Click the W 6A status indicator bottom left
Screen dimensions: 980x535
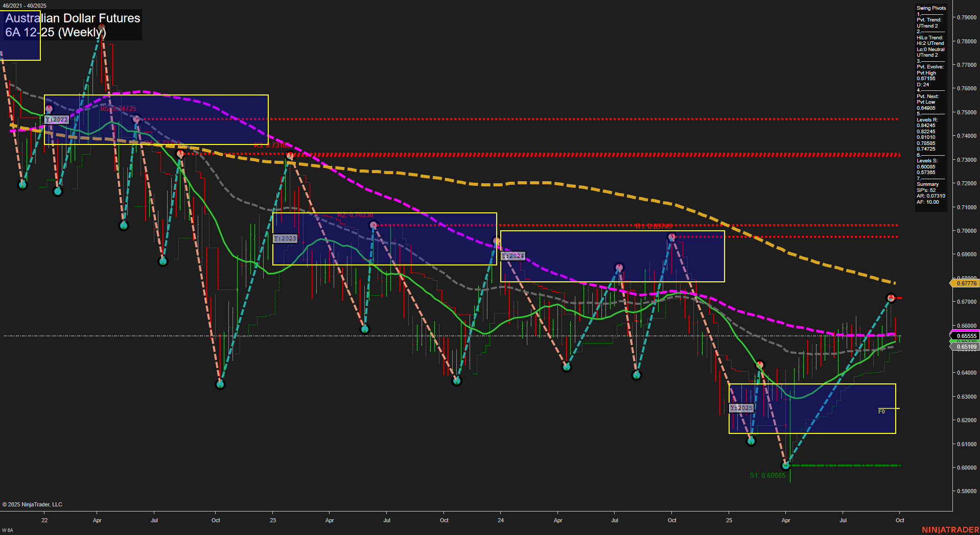point(7,529)
